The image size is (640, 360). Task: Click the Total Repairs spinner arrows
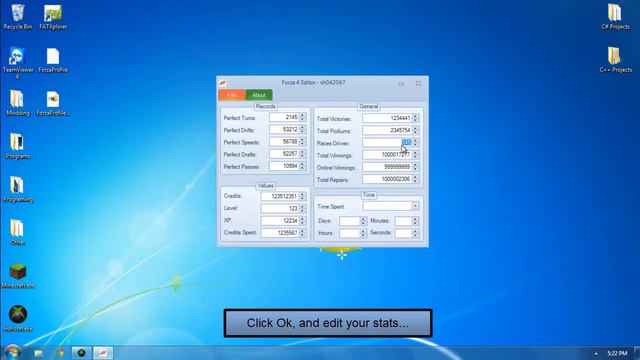415,180
